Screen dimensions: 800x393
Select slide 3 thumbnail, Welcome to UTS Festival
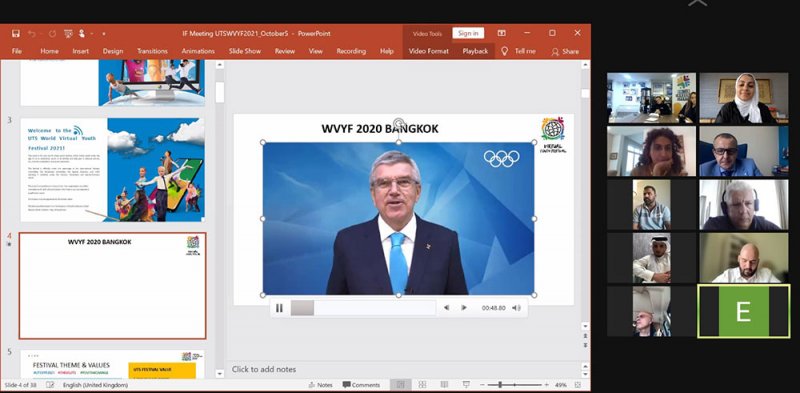(113, 169)
